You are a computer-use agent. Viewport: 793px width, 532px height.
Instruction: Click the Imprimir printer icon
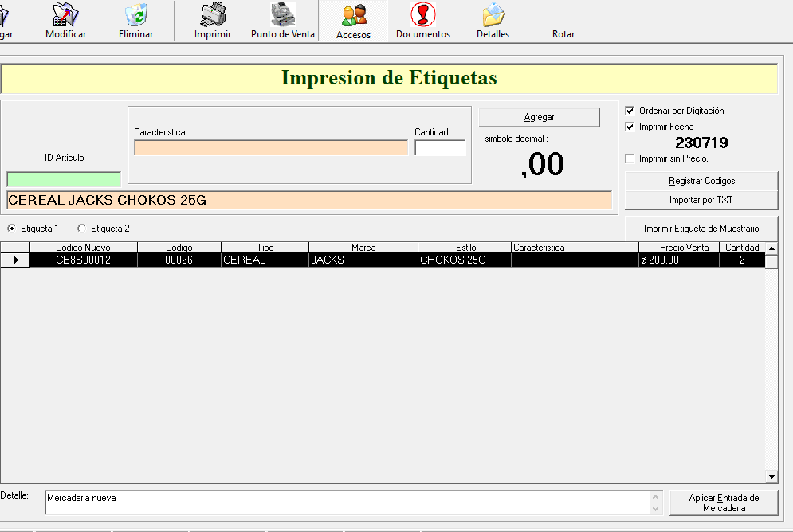click(213, 16)
